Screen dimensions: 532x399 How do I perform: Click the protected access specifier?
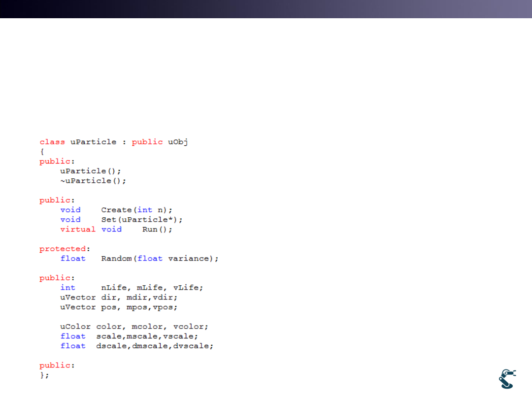[x=63, y=249]
